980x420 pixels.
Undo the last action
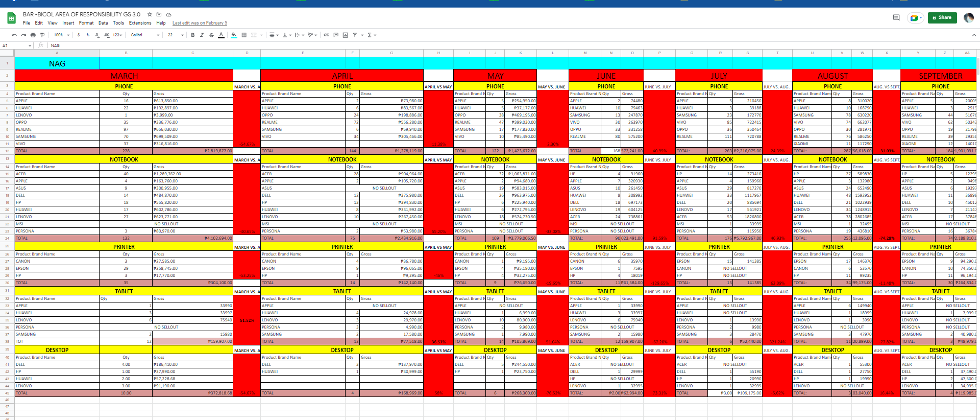tap(14, 35)
